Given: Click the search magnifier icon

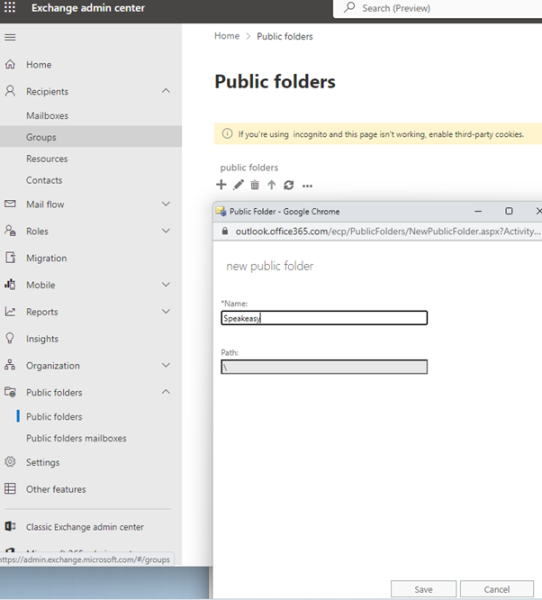Looking at the screenshot, I should [x=349, y=8].
